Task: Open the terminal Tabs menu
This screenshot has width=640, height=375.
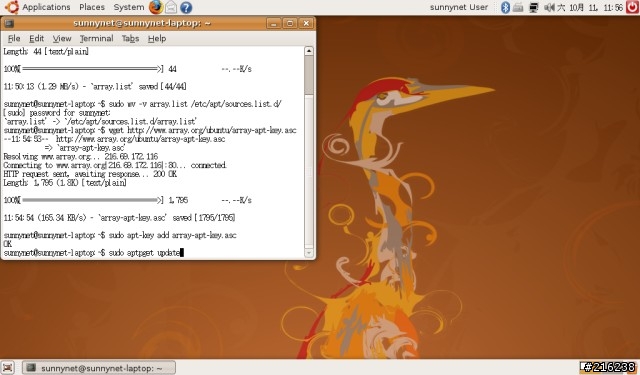Action: 131,38
